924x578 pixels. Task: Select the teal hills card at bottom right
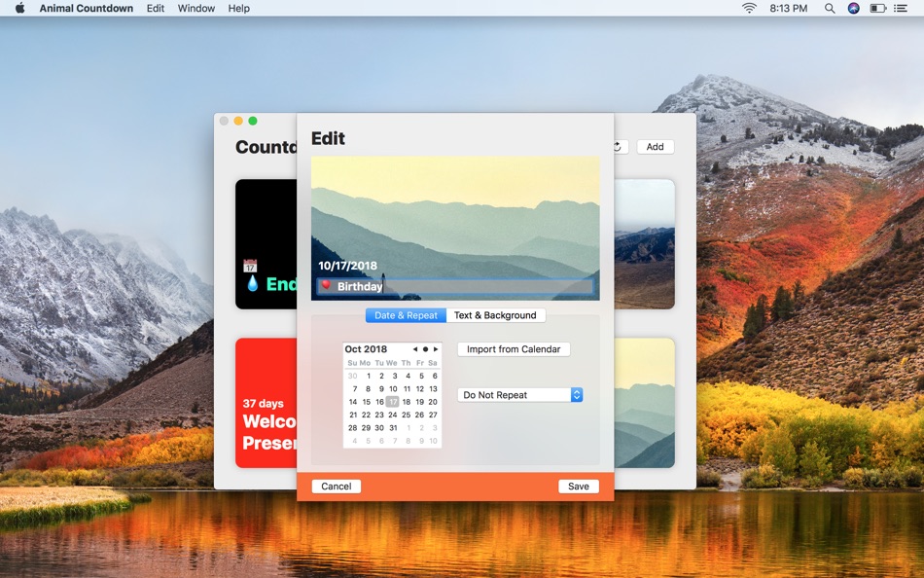644,403
